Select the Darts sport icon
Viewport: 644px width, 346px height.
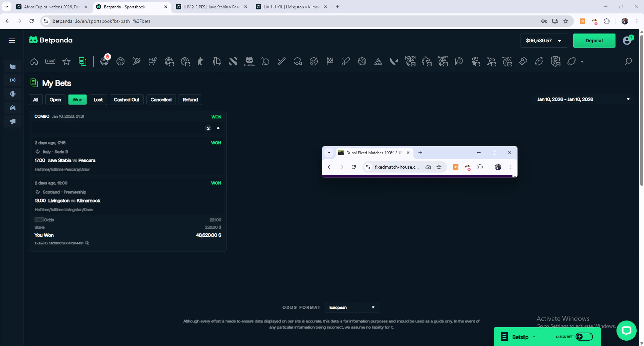(314, 61)
